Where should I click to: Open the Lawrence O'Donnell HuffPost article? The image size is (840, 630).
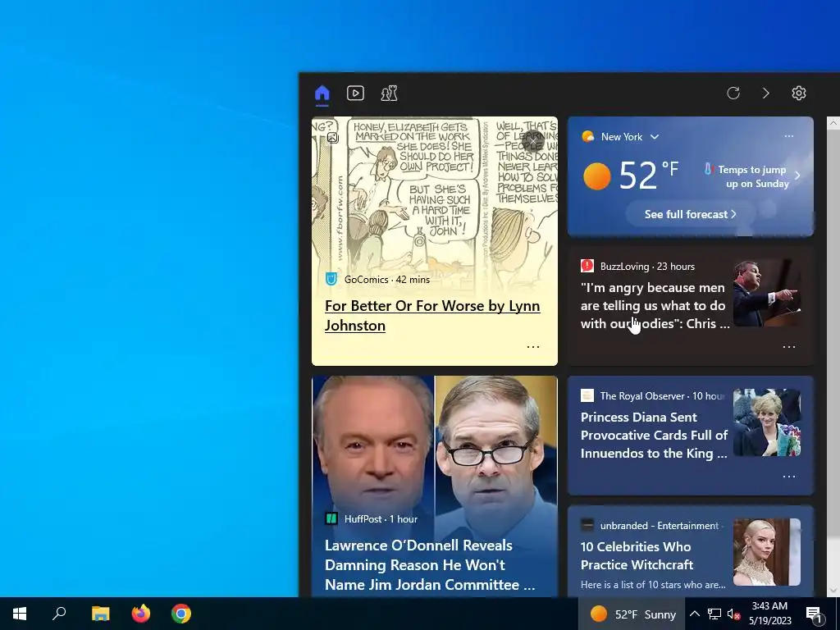click(430, 565)
